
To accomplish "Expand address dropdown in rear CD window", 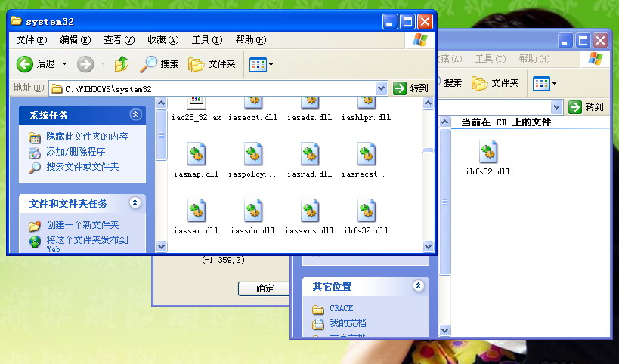I will click(556, 107).
